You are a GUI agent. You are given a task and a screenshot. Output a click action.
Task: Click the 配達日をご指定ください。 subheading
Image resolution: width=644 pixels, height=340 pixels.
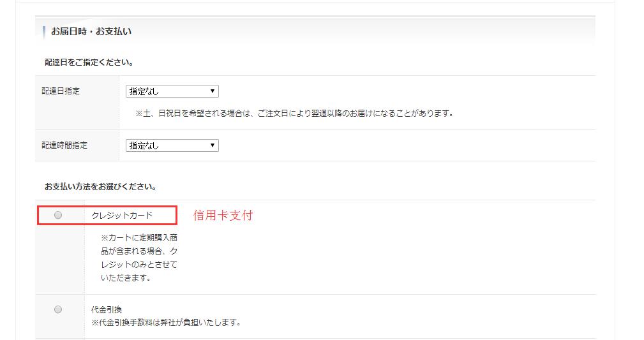[x=89, y=63]
